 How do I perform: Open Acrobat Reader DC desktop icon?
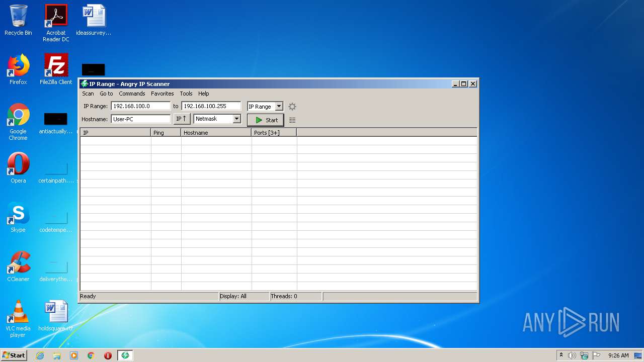[x=56, y=23]
